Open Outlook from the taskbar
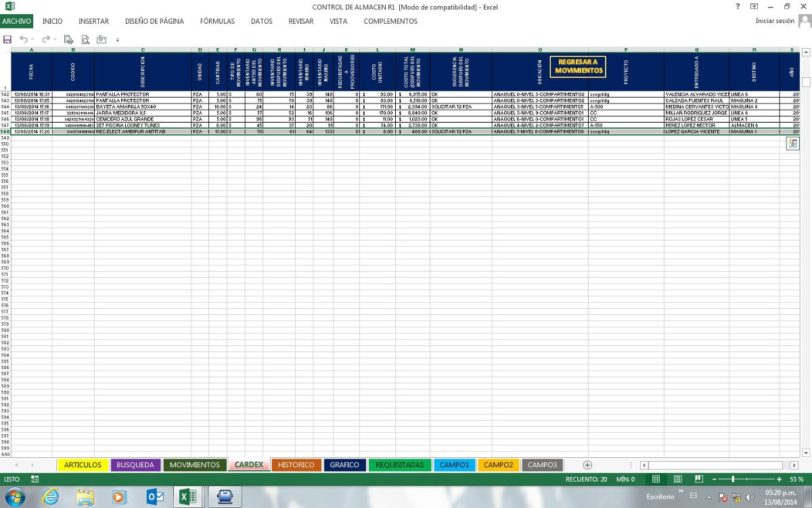The width and height of the screenshot is (812, 508). [x=155, y=496]
